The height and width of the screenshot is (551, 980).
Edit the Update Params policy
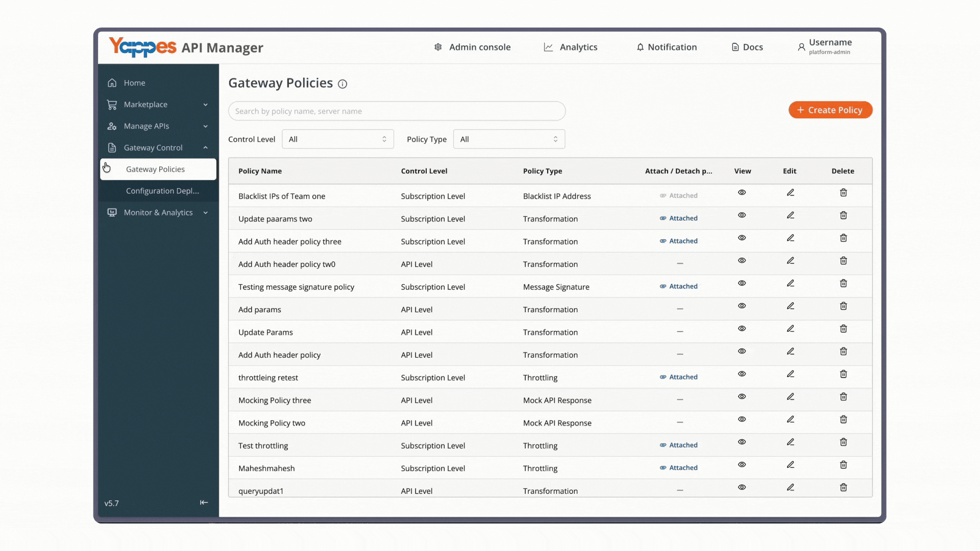click(790, 329)
